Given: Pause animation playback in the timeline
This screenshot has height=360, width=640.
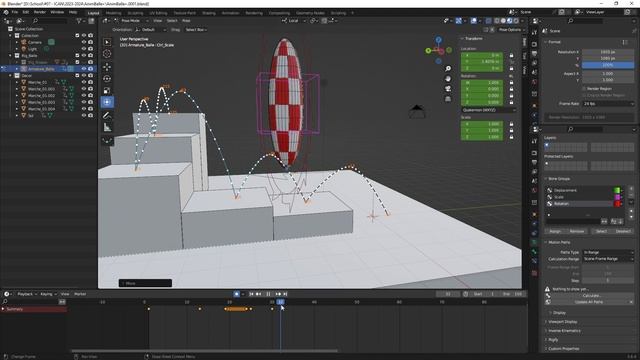Looking at the screenshot, I should click(268, 294).
